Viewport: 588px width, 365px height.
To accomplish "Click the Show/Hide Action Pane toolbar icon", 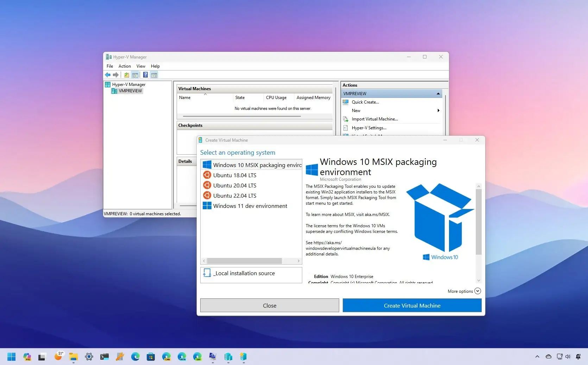I will point(154,75).
